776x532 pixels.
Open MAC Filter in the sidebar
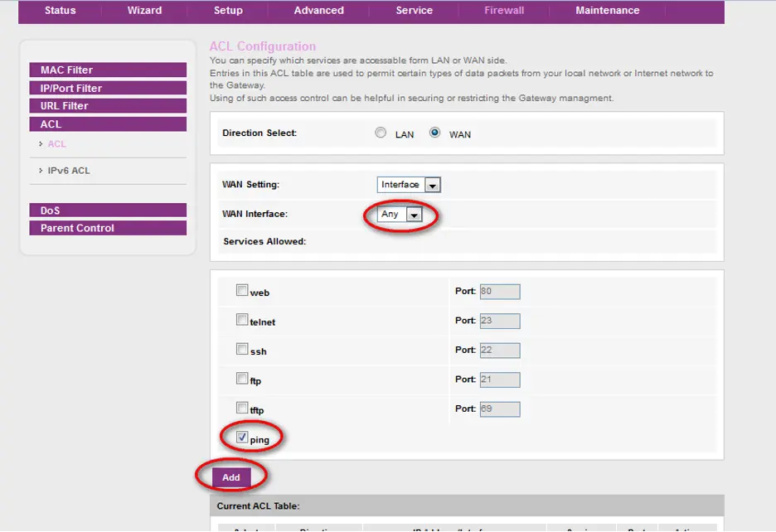[107, 70]
